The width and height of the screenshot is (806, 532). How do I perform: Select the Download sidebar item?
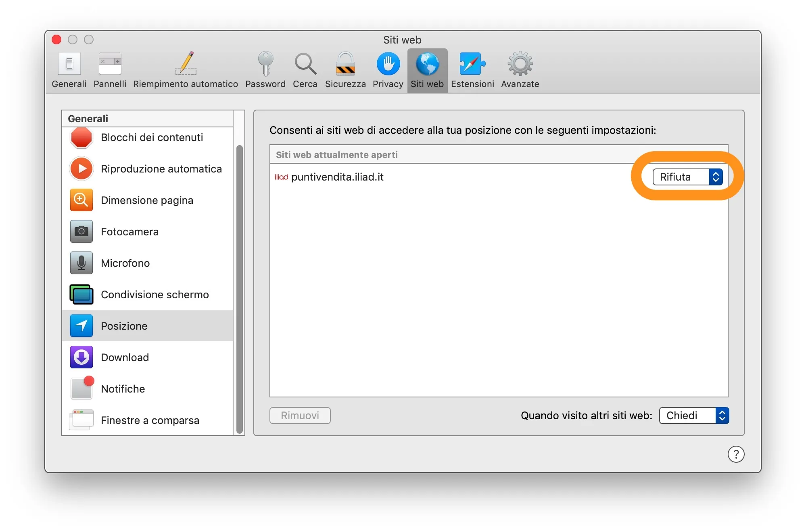[125, 357]
